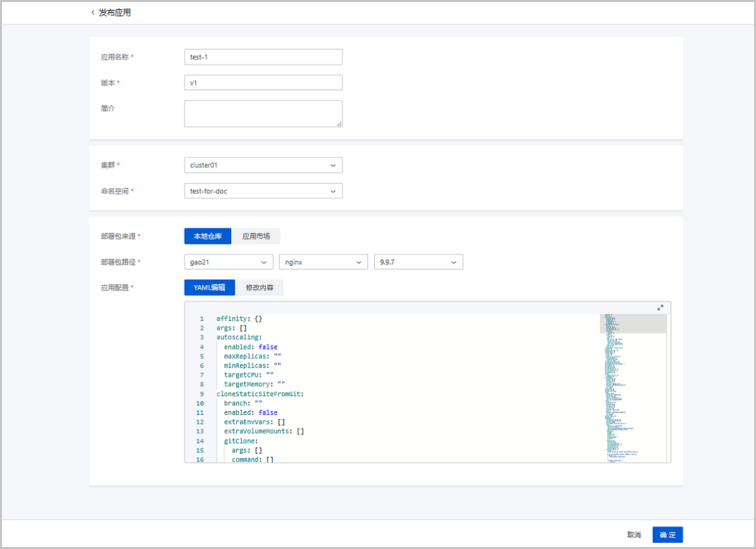Expand the nginx package dropdown

323,262
